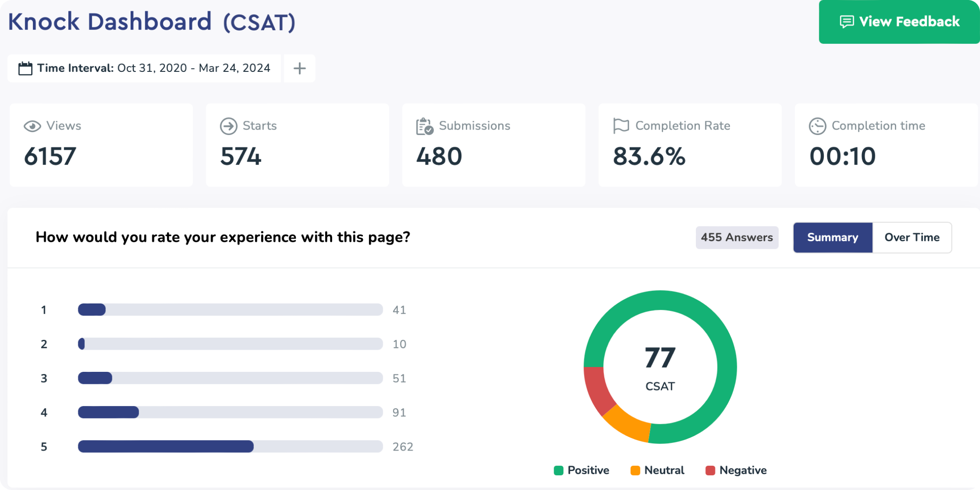Click the flag icon on Completion Rate
Image resolution: width=980 pixels, height=490 pixels.
point(621,126)
